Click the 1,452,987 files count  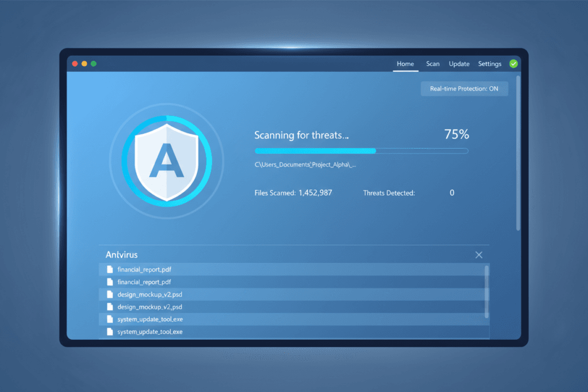point(315,193)
